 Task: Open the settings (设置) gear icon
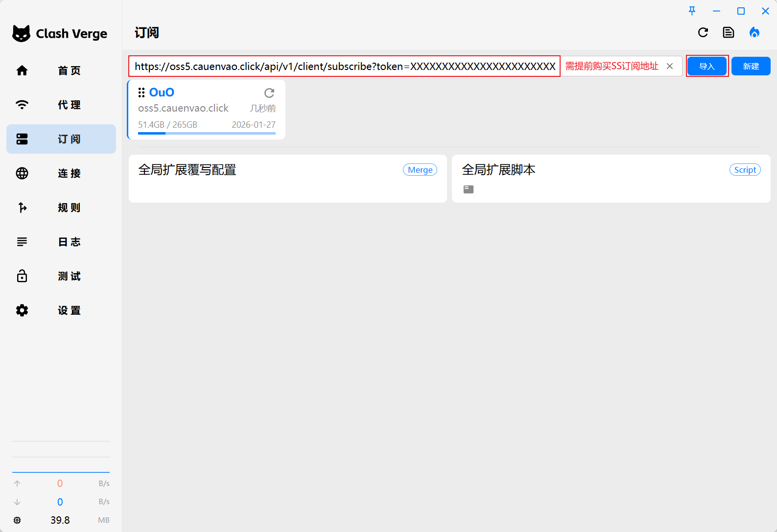22,310
